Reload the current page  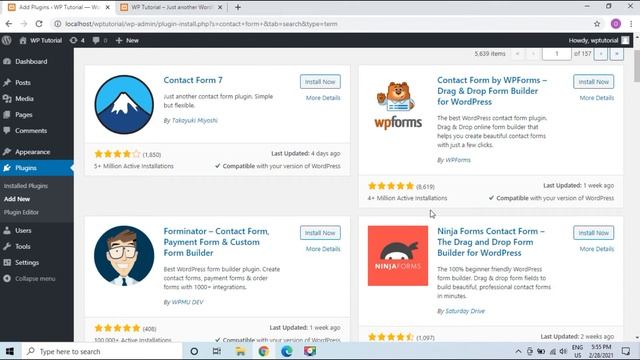click(39, 24)
